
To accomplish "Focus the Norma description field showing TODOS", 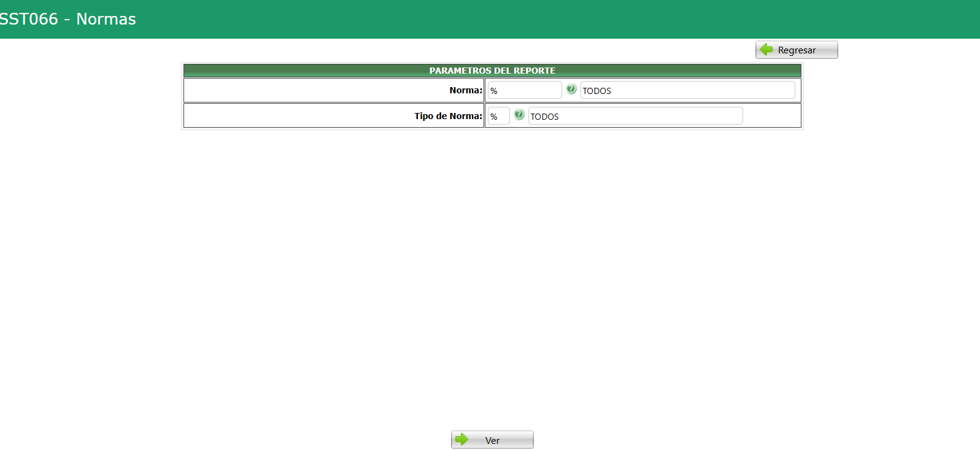I will coord(687,90).
